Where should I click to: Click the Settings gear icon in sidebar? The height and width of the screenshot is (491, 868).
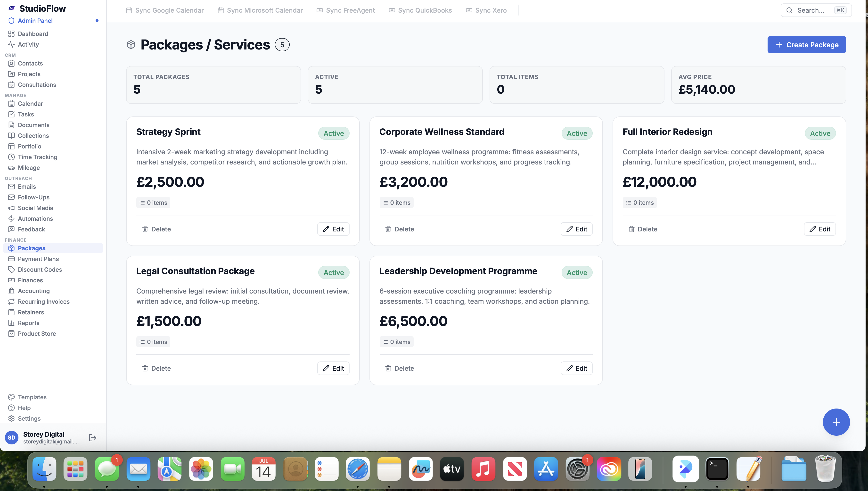point(11,418)
